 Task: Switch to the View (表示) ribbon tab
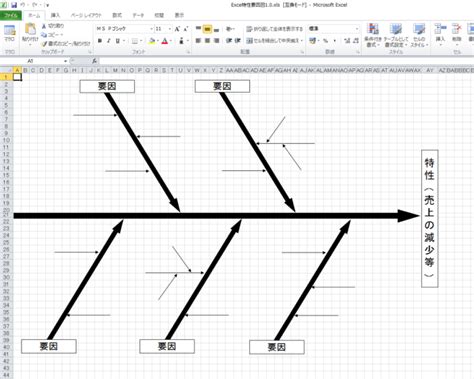click(x=179, y=15)
